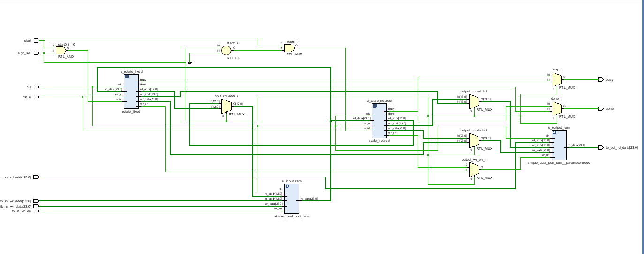Click the O[12:0] output of input_rd_addr_i
This screenshot has width=644, height=254.
pyautogui.click(x=238, y=103)
